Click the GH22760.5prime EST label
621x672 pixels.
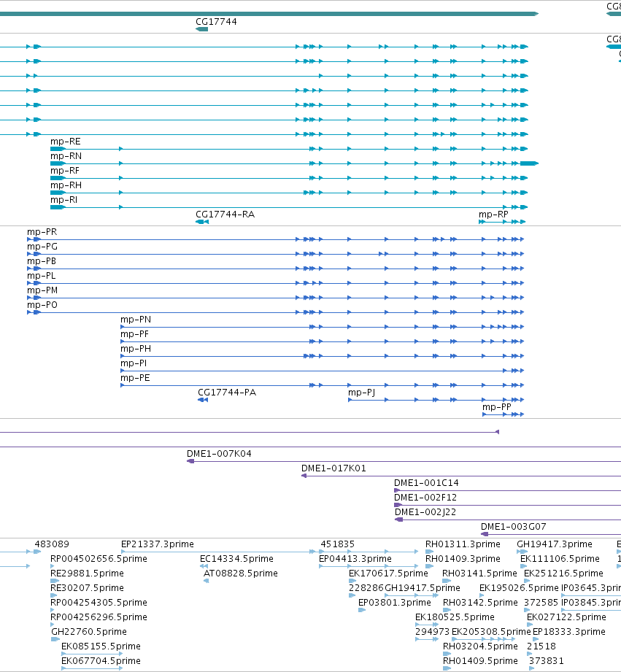89,631
